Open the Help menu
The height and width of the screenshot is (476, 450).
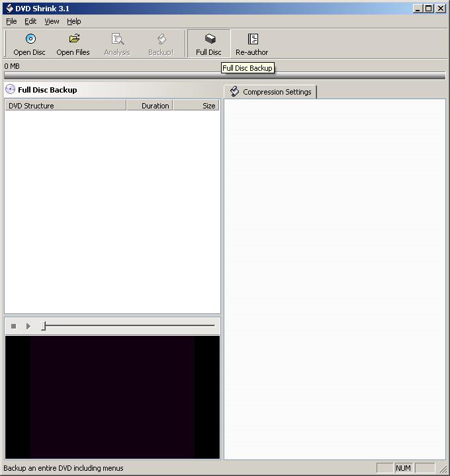coord(74,21)
